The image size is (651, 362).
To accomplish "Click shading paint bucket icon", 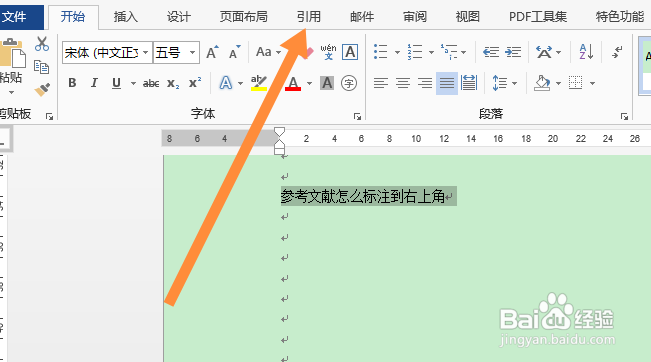I will (542, 83).
